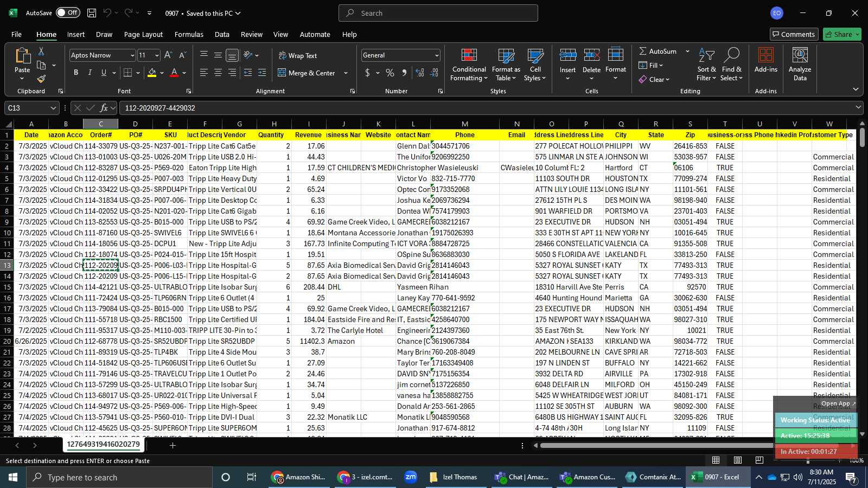Viewport: 868px width, 488px height.
Task: Click the Increase Decimal icon
Action: coord(420,73)
